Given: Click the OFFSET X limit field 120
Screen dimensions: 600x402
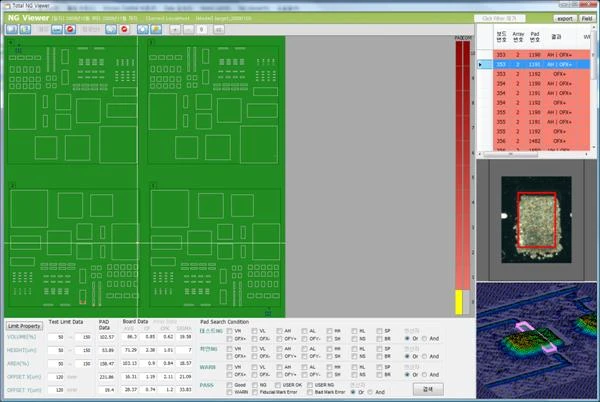Looking at the screenshot, I should coord(56,377).
